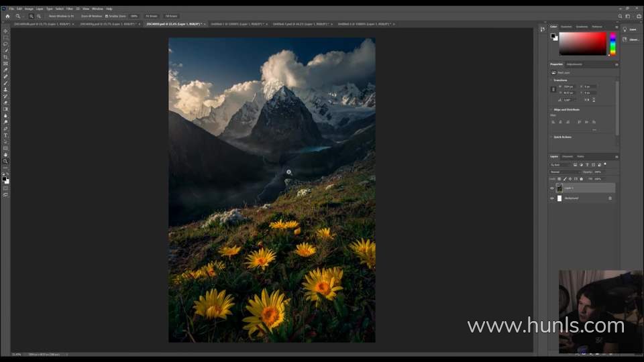Viewport: 644px width, 362px height.
Task: Collapse the Transform section
Action: click(551, 80)
